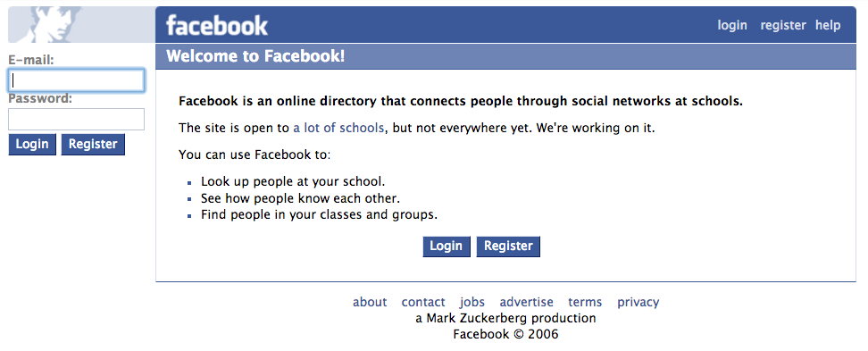Focus the E-mail input field
Screen dimensions: 868x351
[x=77, y=80]
